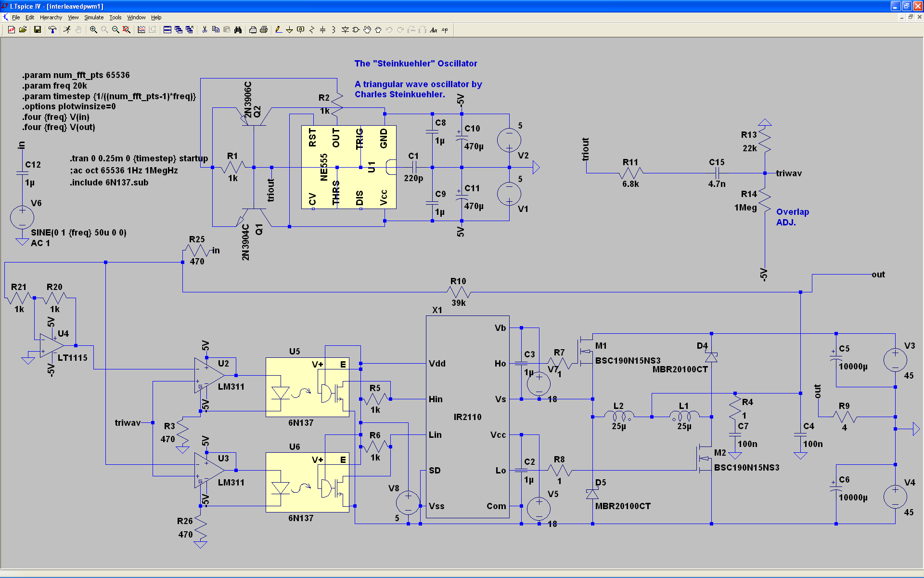The width and height of the screenshot is (924, 578).
Task: Place an Inductor component
Action: coord(334,30)
